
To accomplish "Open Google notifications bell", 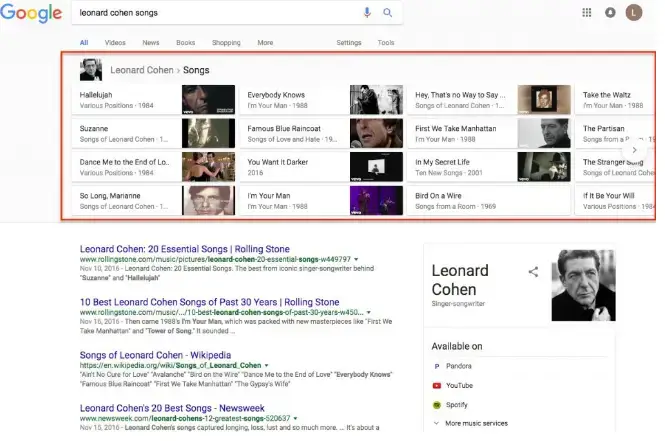I will [x=610, y=13].
